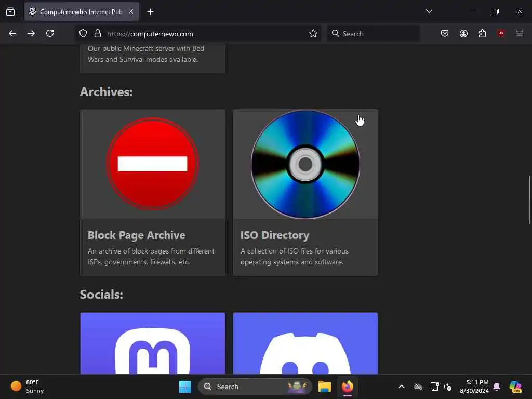Open the Discord social card

click(x=305, y=343)
